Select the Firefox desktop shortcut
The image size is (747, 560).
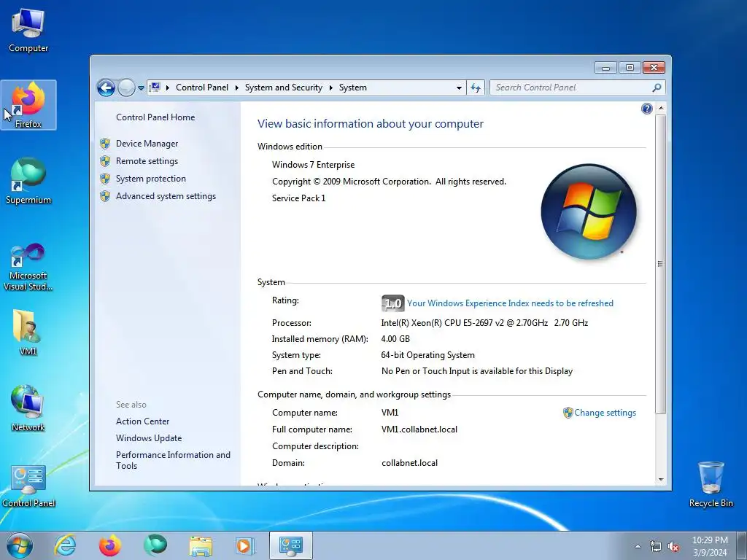tap(28, 105)
